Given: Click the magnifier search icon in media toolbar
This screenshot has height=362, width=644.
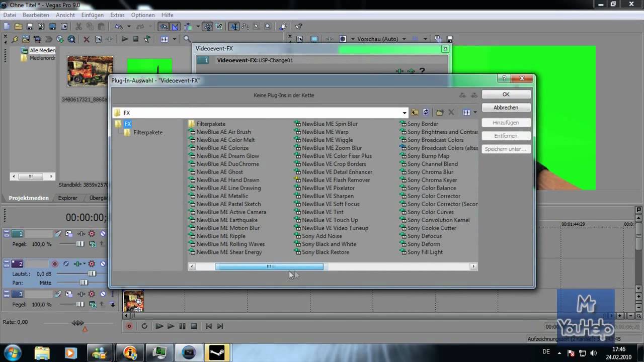Looking at the screenshot, I should (187, 39).
